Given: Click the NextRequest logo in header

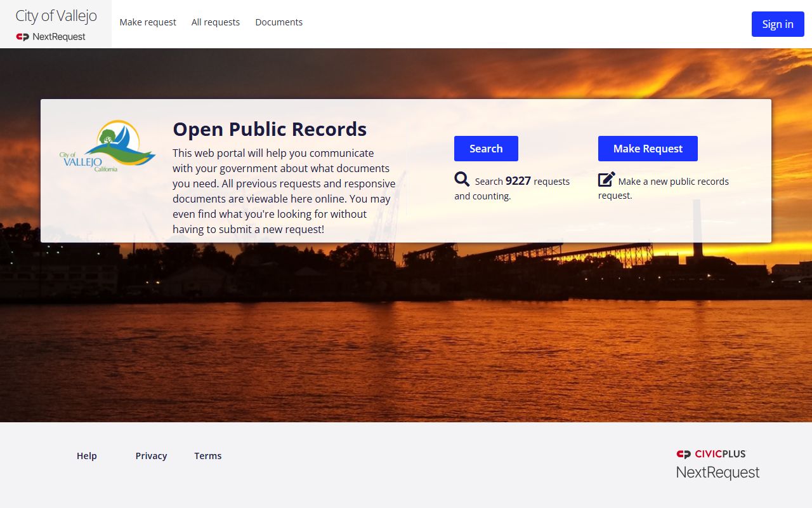Looking at the screenshot, I should click(51, 37).
